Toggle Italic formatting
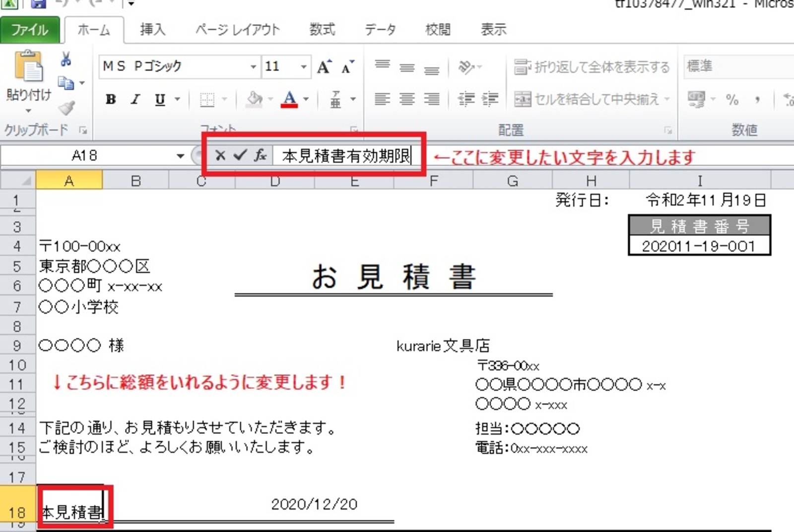 [x=135, y=99]
